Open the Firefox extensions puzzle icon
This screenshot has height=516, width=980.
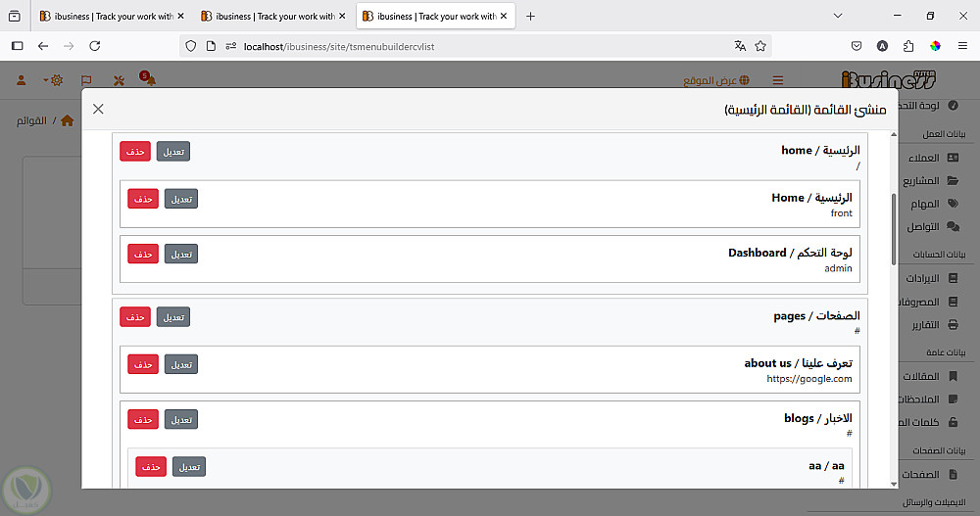click(x=908, y=46)
